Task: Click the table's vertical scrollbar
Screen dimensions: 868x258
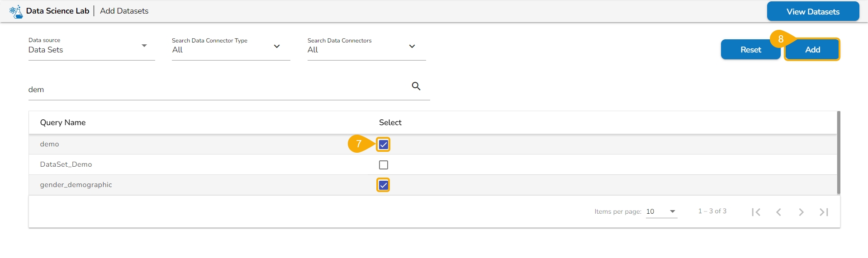Action: (838, 153)
